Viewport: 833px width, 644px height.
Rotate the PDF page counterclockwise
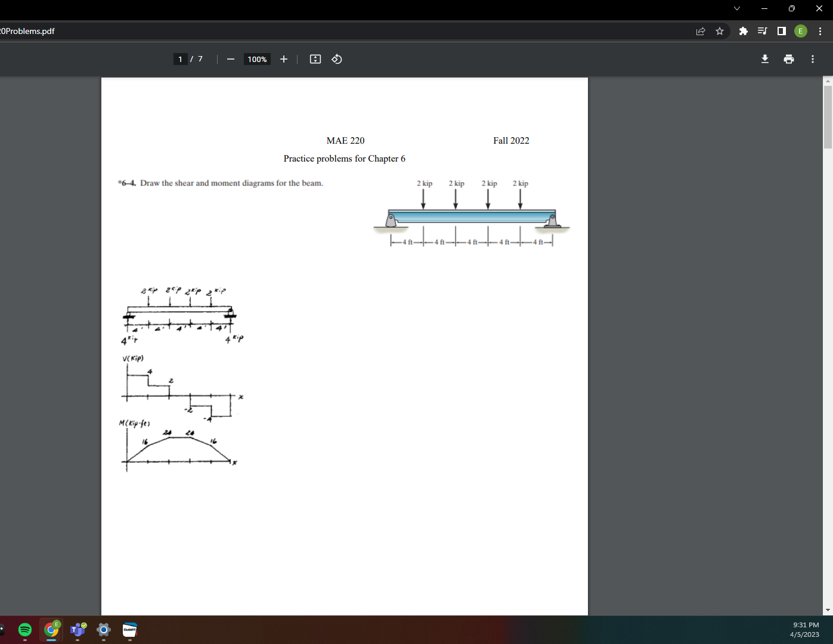point(336,59)
